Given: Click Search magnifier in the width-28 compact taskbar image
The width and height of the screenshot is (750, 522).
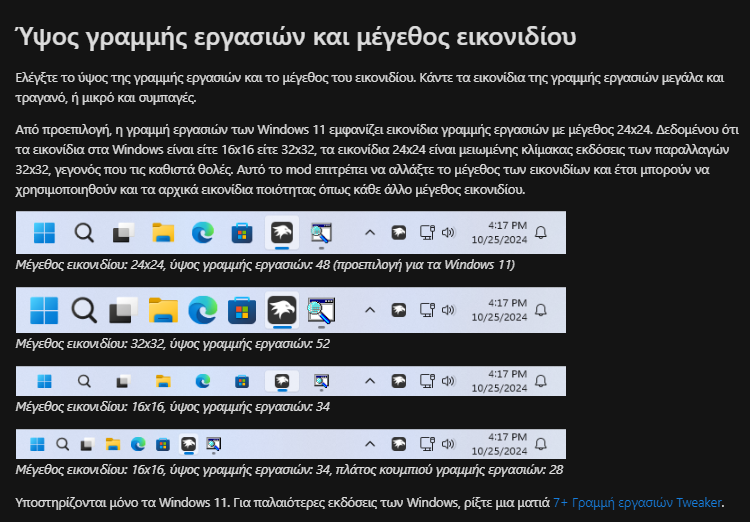Looking at the screenshot, I should (62, 444).
